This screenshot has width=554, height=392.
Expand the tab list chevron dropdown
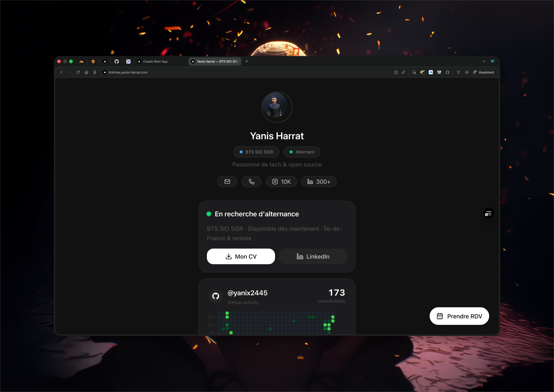point(484,61)
